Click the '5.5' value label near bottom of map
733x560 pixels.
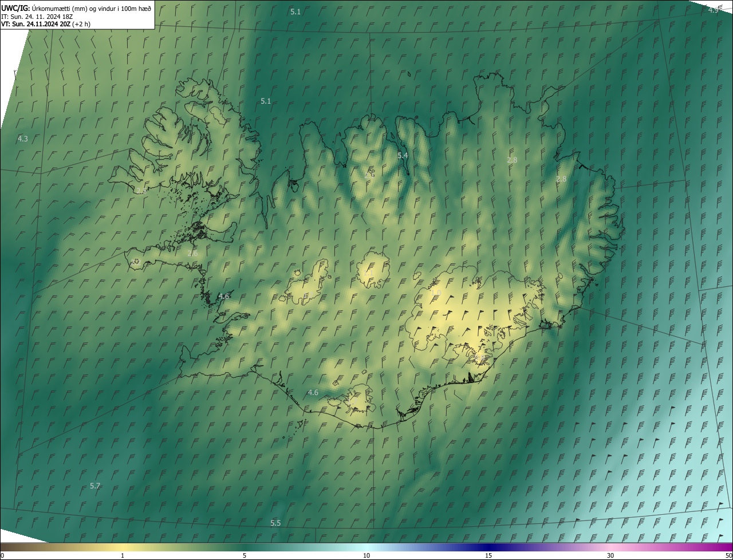[275, 523]
